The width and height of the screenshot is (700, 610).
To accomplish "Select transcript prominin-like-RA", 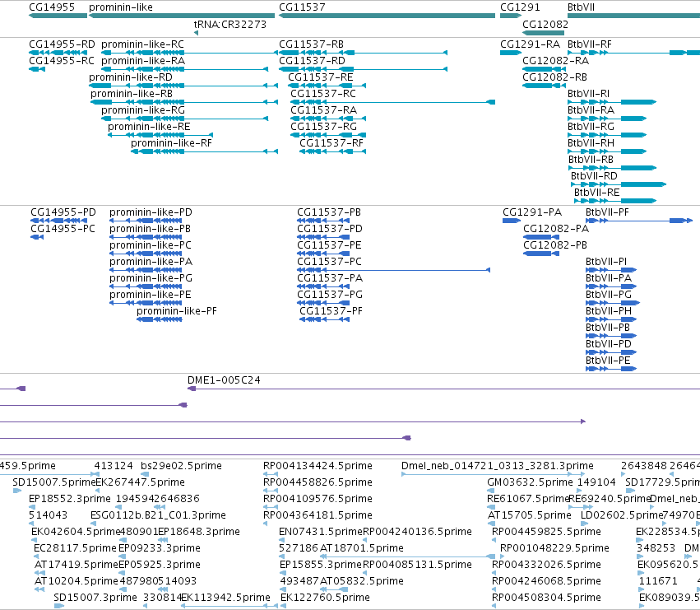I will [143, 61].
